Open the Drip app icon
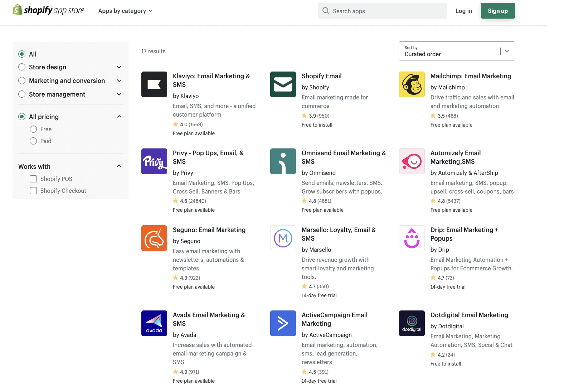 (412, 238)
